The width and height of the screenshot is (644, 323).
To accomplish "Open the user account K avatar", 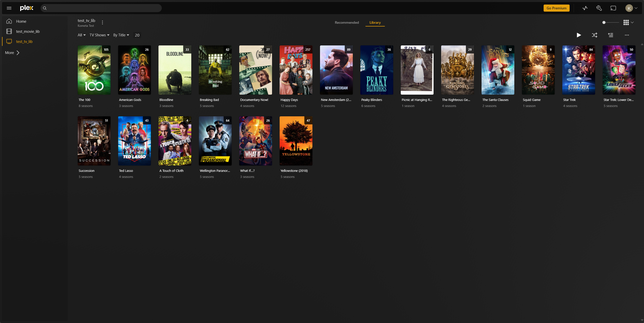I will click(x=629, y=8).
